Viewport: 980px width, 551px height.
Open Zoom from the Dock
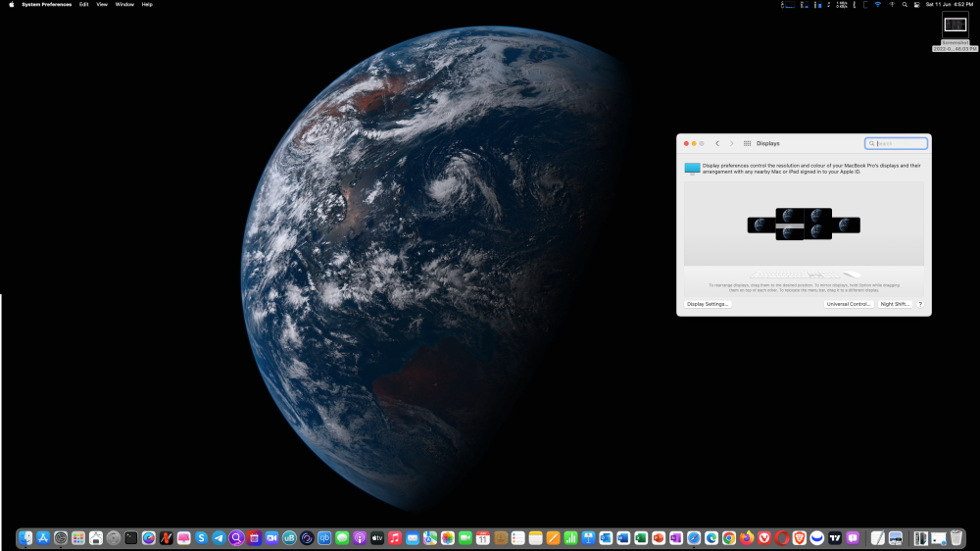[271, 538]
